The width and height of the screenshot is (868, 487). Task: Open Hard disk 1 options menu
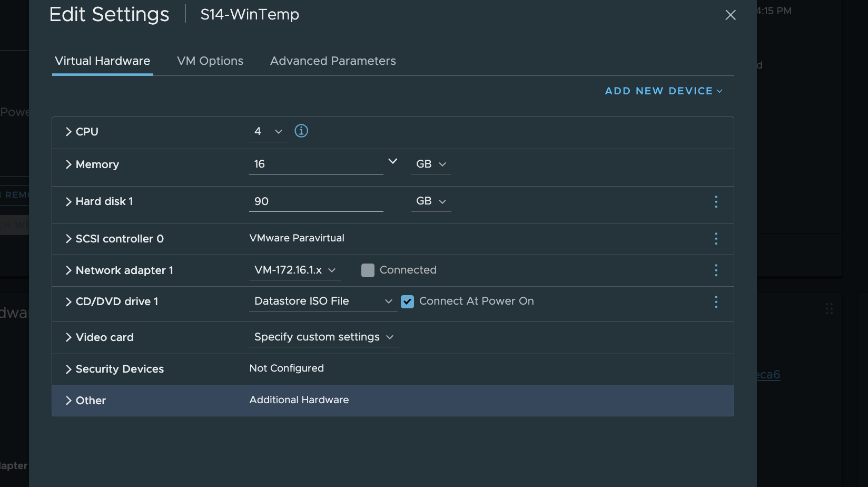(x=716, y=201)
